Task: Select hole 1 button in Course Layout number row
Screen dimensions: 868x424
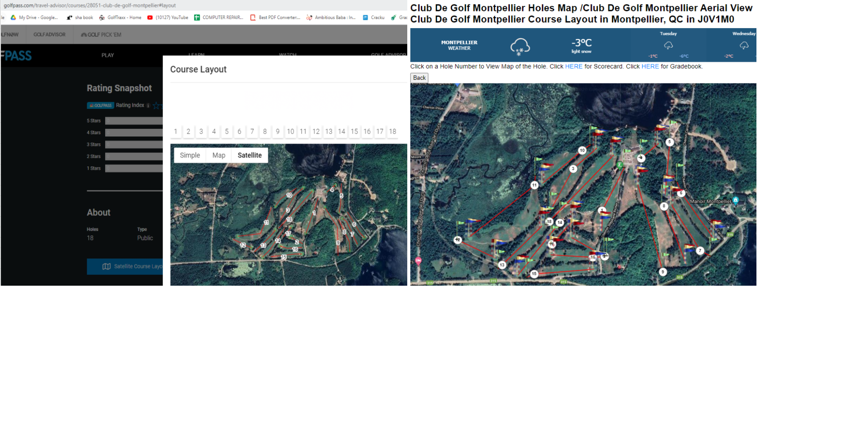Action: tap(176, 132)
